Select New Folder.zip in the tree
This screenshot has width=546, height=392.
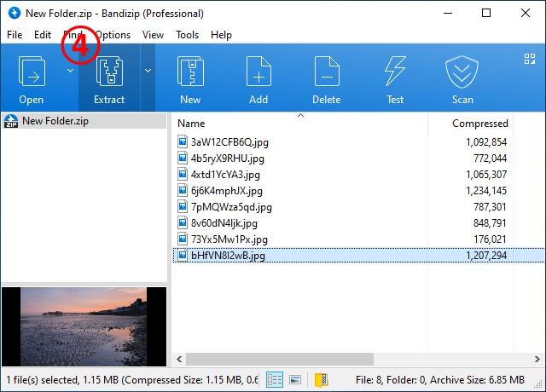coord(55,121)
